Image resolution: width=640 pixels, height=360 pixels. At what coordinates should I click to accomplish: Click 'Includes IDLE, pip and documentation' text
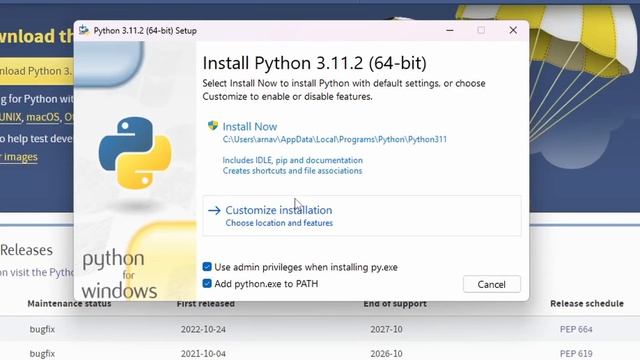coord(293,160)
